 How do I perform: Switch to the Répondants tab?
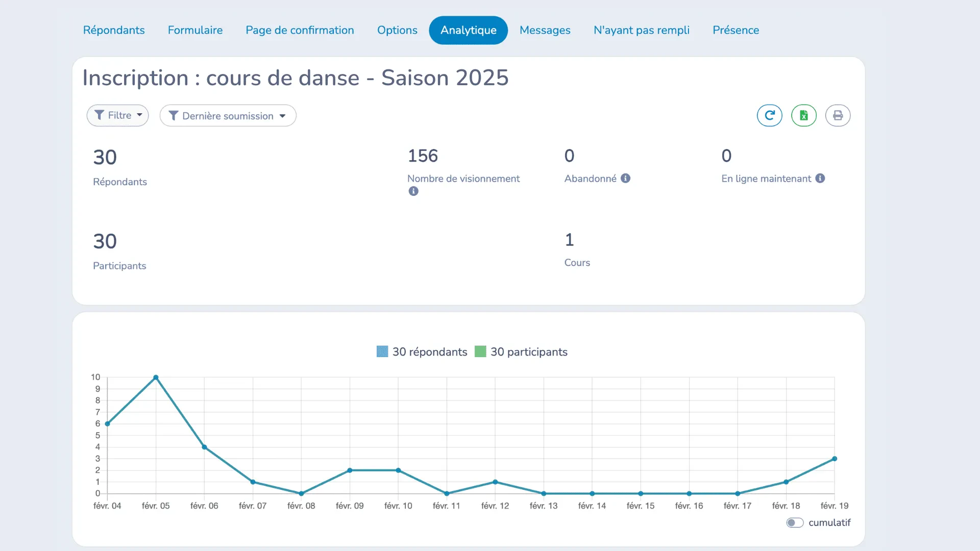point(114,30)
